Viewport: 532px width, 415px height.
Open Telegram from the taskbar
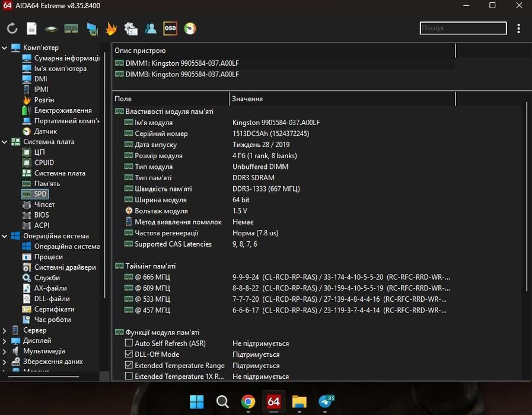[x=326, y=402]
